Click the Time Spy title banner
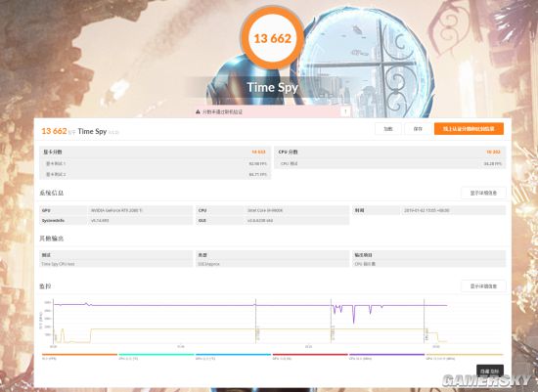Image resolution: width=538 pixels, height=392 pixels. coord(273,87)
